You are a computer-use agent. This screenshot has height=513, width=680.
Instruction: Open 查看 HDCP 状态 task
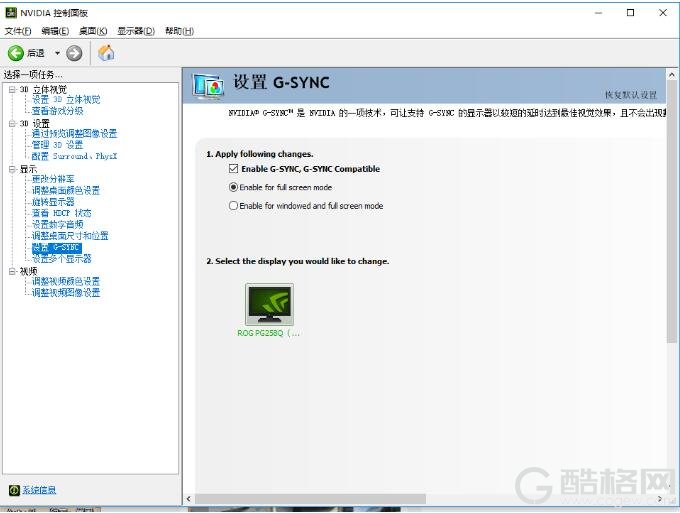pos(62,213)
